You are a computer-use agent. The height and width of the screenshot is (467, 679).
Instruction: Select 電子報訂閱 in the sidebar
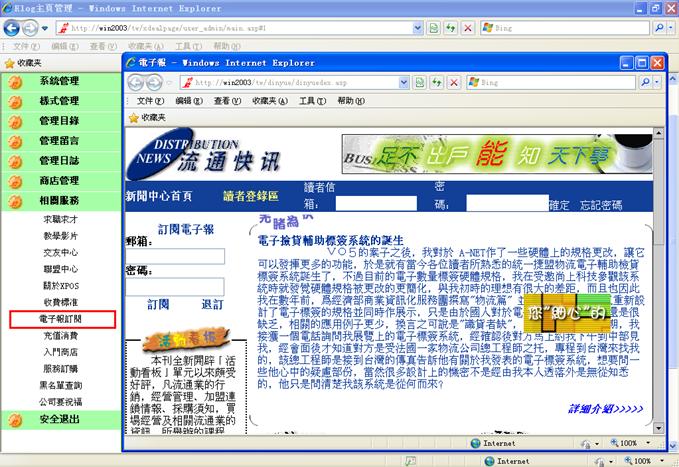pos(62,319)
